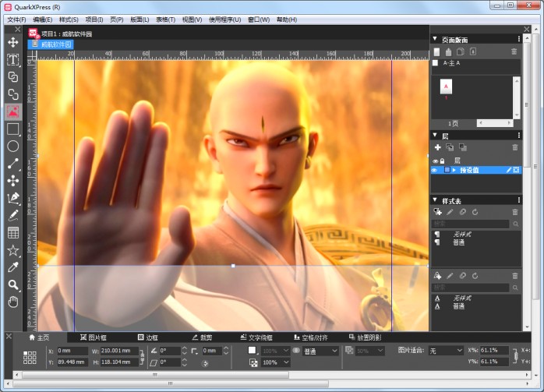Click paragraph style search magnifier button
The image size is (544, 392).
515,224
